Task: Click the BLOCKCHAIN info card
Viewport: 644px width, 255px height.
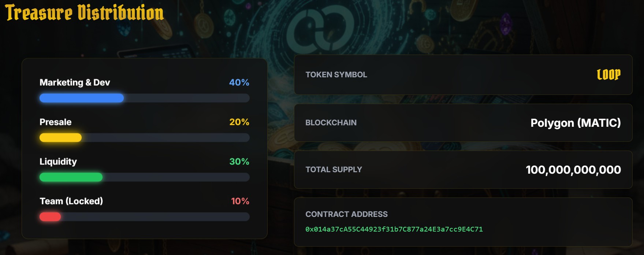Action: point(463,123)
